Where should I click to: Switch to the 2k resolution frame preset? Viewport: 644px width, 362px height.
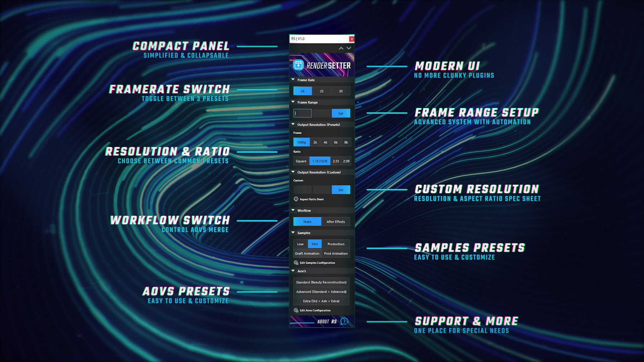pos(315,142)
